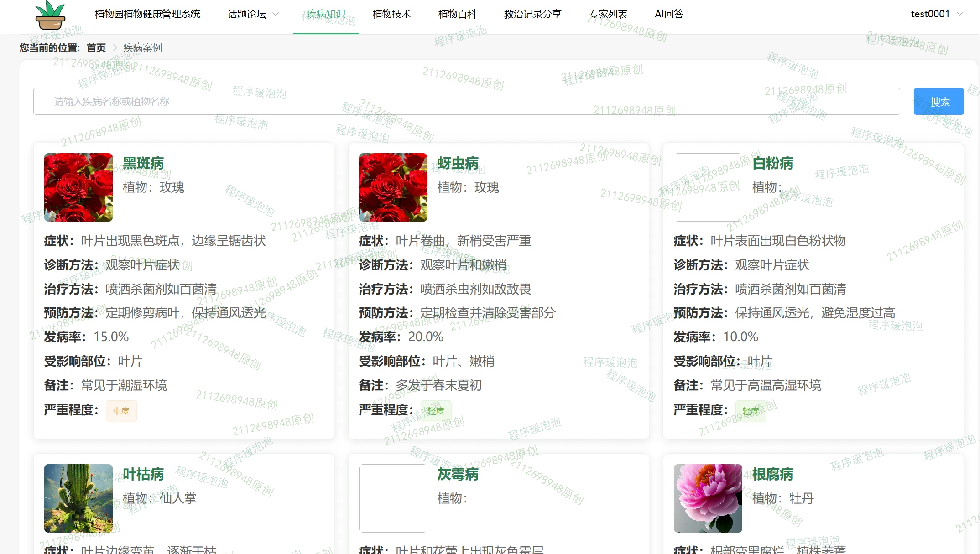Click the 轻度 tag on 蚜虫病 card
The image size is (980, 554).
[436, 411]
